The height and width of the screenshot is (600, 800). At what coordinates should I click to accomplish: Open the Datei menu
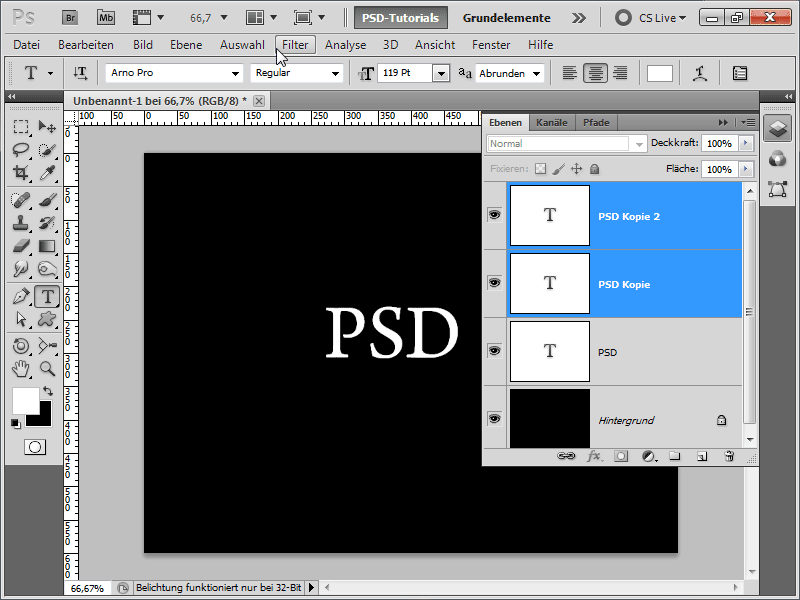27,45
